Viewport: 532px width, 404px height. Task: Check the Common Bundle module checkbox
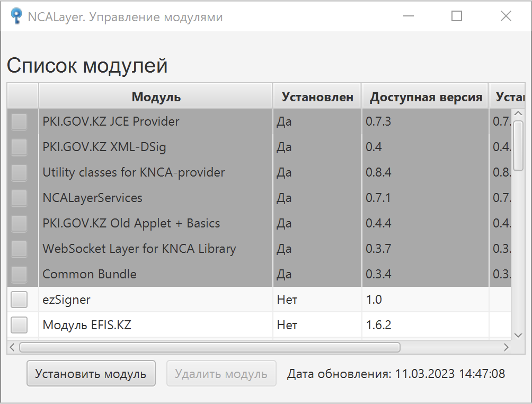[x=19, y=274]
